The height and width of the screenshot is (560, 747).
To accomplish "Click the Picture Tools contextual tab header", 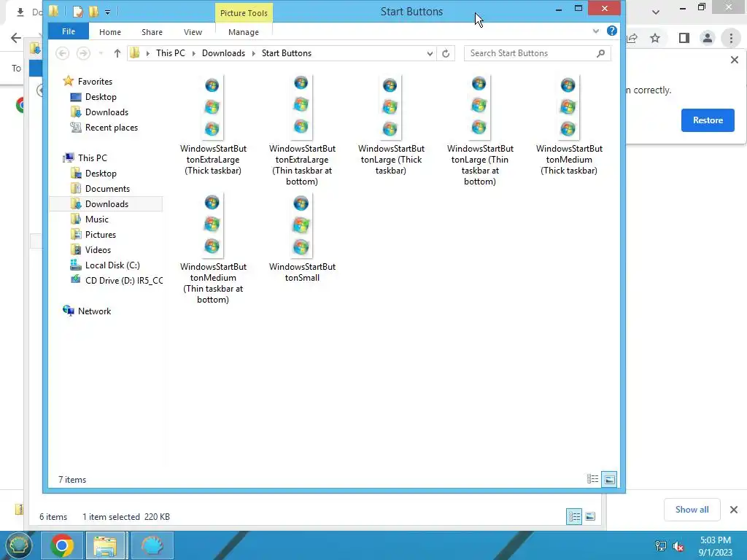I will pyautogui.click(x=244, y=13).
